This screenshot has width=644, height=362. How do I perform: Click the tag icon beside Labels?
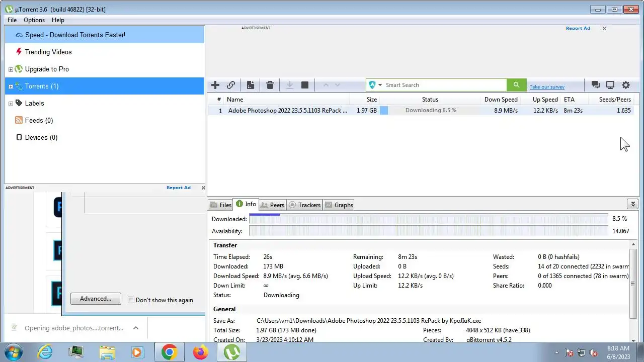click(19, 103)
